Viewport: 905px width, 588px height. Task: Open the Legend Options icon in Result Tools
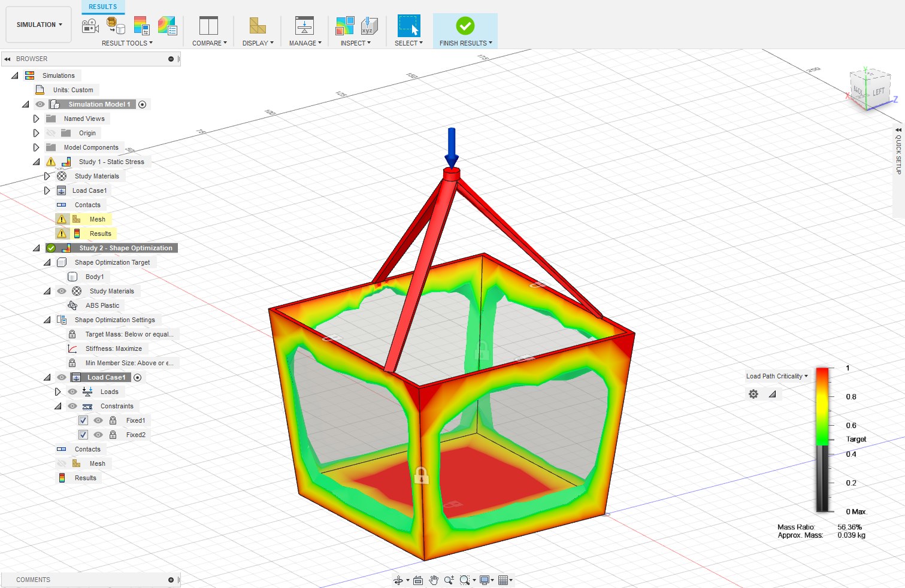tap(141, 26)
